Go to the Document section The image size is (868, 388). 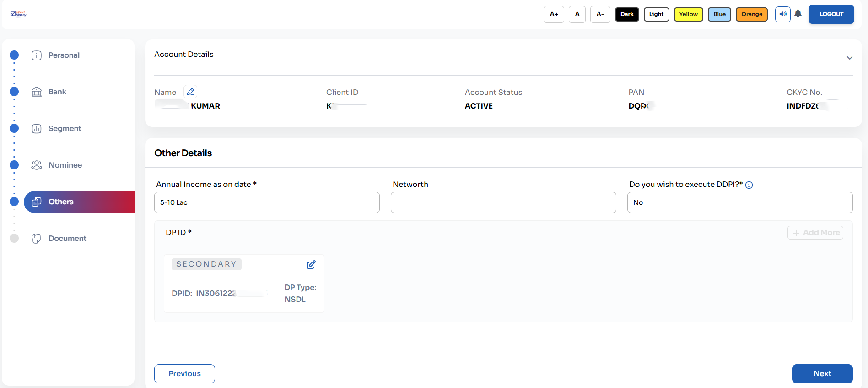pos(67,239)
